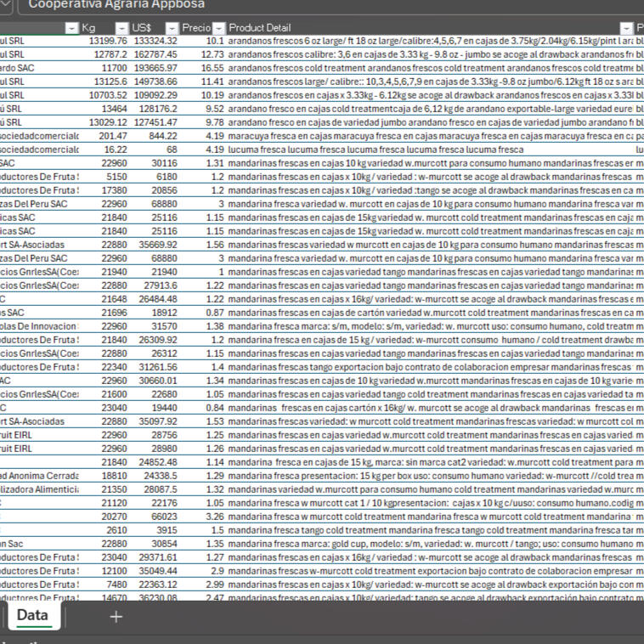Select Precio cell 0.84
The height and width of the screenshot is (644, 644).
[x=203, y=408]
